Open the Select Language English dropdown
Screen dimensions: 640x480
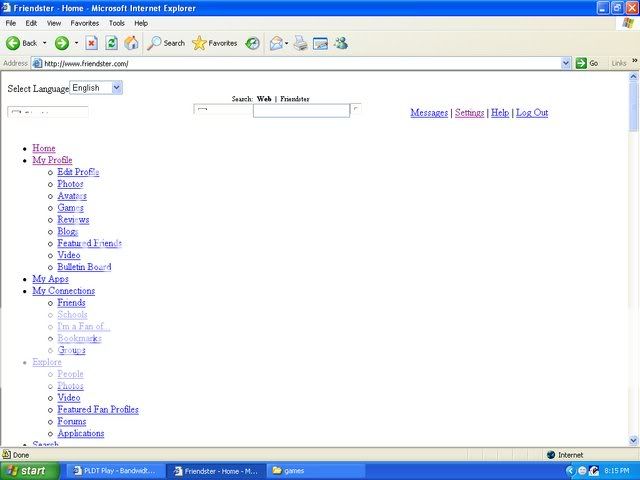(x=96, y=88)
